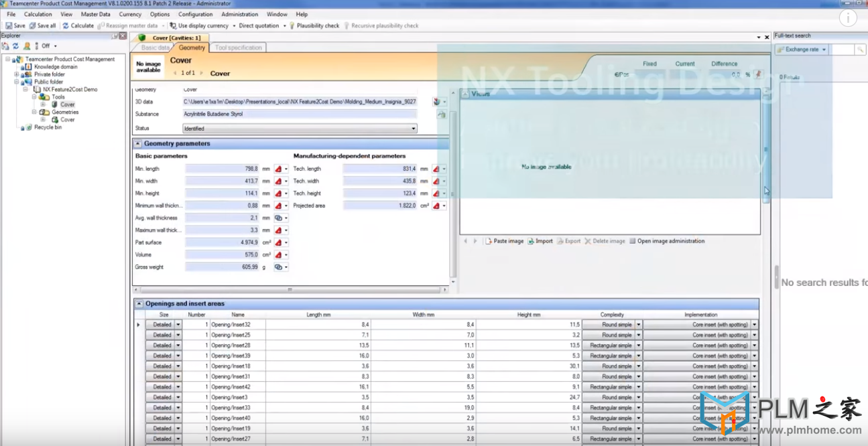Select Cover under the Tools folder
This screenshot has height=446, width=868.
(x=67, y=104)
